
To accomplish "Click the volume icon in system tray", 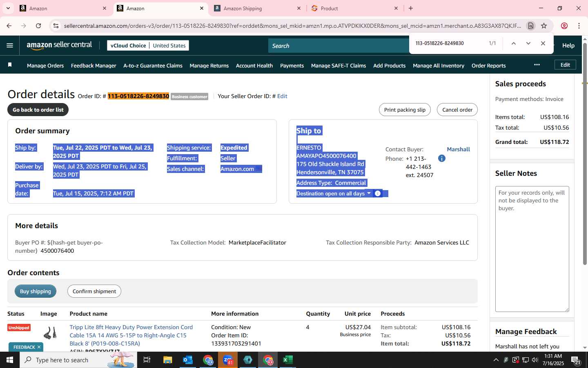I will [535, 360].
